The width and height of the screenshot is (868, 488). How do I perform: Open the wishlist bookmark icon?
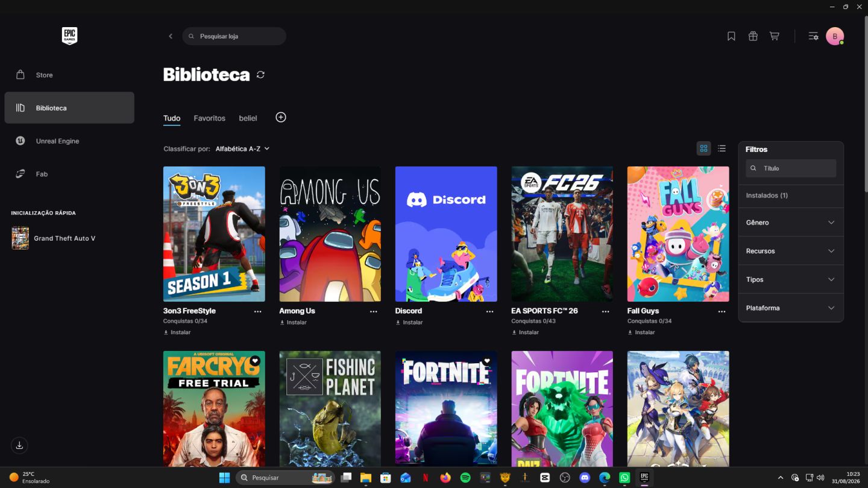pos(731,36)
